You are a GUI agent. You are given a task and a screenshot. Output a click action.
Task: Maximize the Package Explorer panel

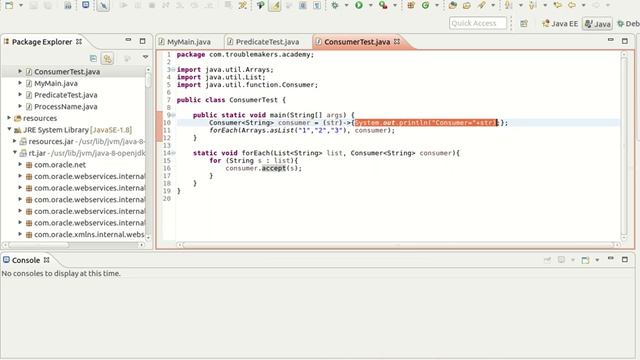coord(142,41)
